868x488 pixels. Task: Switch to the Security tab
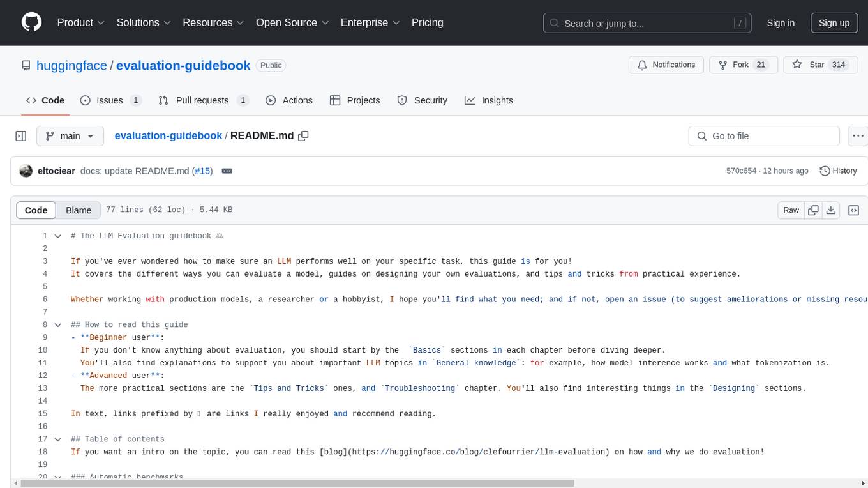click(423, 100)
